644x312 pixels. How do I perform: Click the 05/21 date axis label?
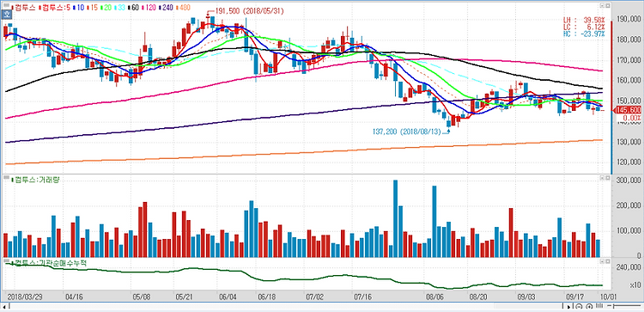pyautogui.click(x=184, y=296)
